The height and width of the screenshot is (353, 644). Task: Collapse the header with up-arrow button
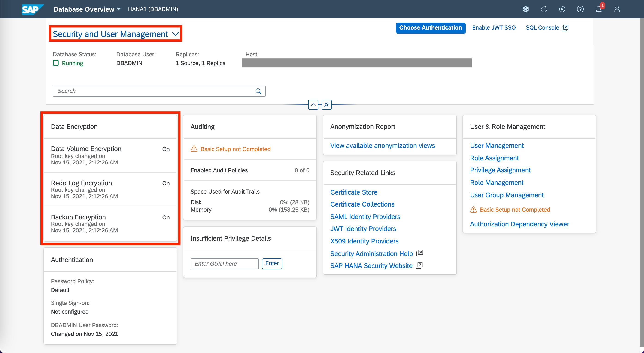pyautogui.click(x=313, y=104)
